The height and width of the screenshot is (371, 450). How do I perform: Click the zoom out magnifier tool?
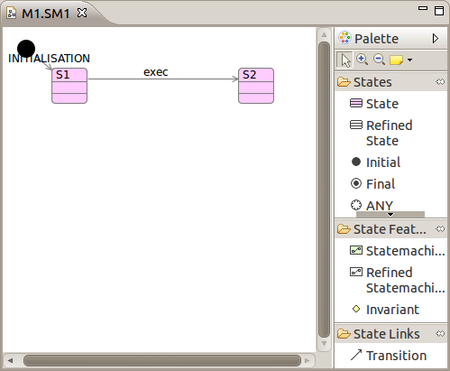pyautogui.click(x=379, y=60)
